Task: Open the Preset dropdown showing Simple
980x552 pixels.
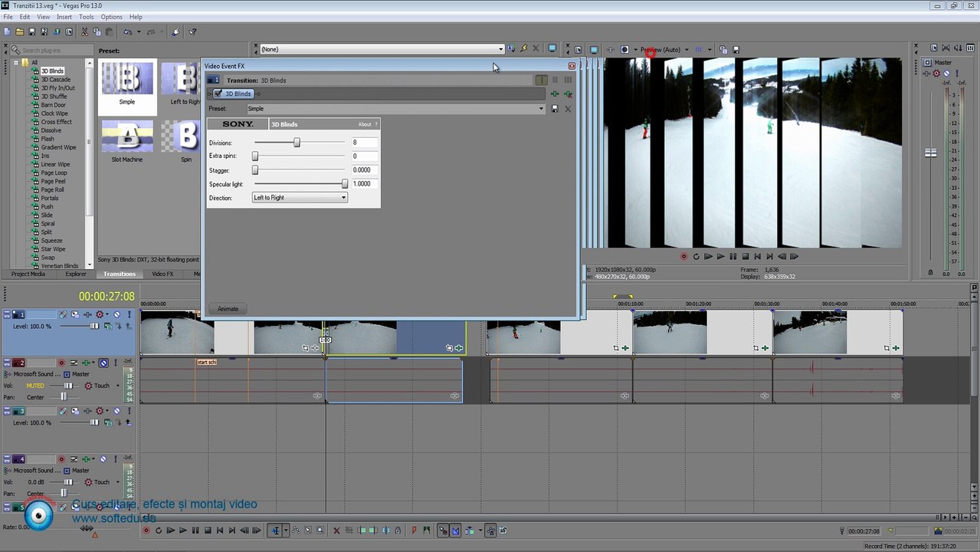Action: pos(395,109)
